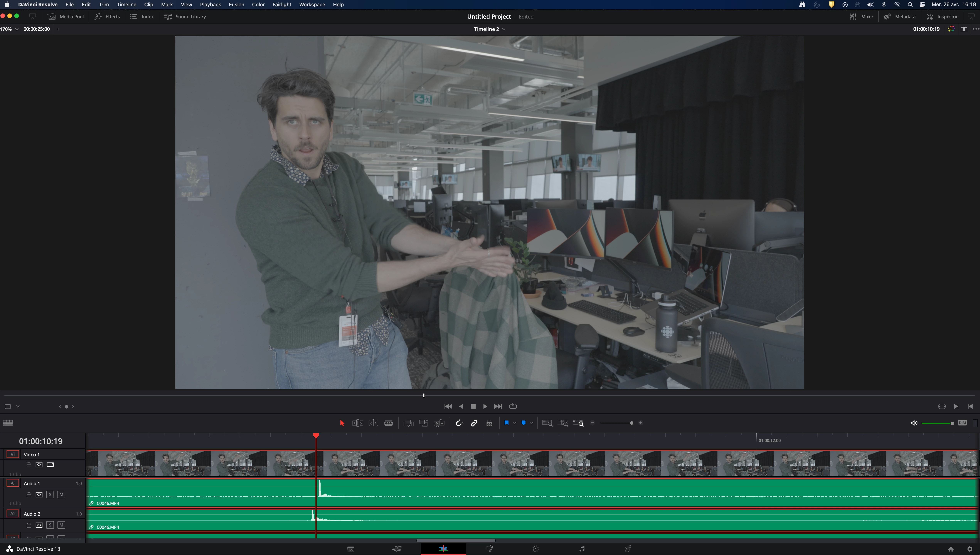Lock the Video 1 track
Image resolution: width=980 pixels, height=555 pixels.
pyautogui.click(x=29, y=465)
